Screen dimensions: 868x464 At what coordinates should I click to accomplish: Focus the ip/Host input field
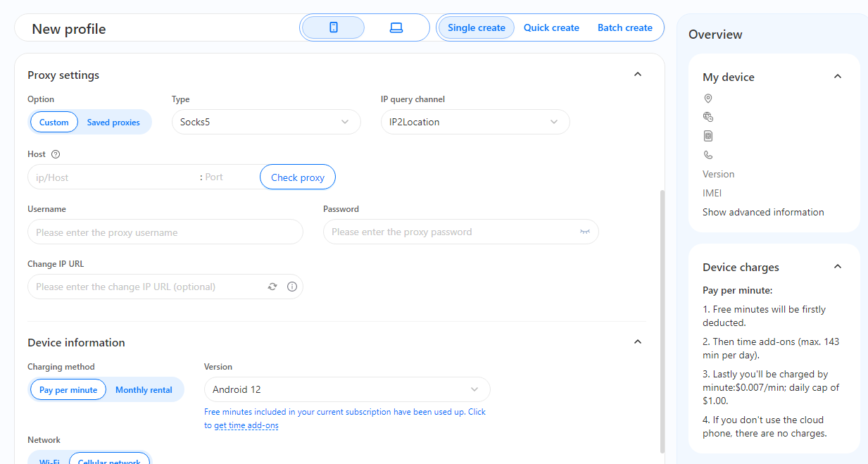pyautogui.click(x=113, y=177)
